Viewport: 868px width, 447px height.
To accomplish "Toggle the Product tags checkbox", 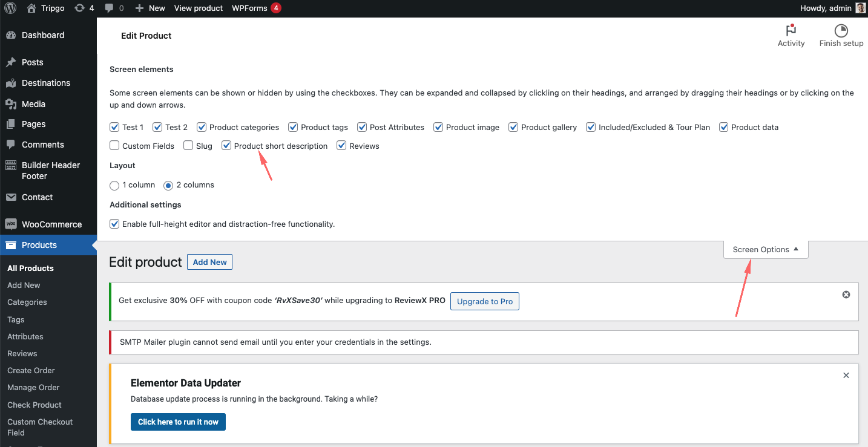I will tap(293, 127).
